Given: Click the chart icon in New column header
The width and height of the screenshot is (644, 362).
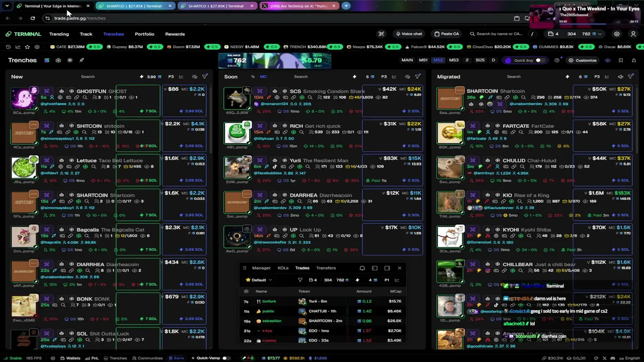Looking at the screenshot, I should (x=182, y=77).
